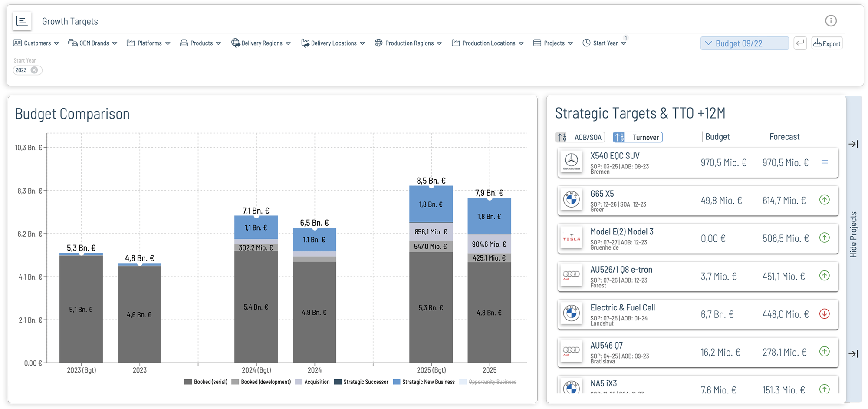Toggle Booked (serial) legend series
This screenshot has height=409, width=868.
point(206,382)
